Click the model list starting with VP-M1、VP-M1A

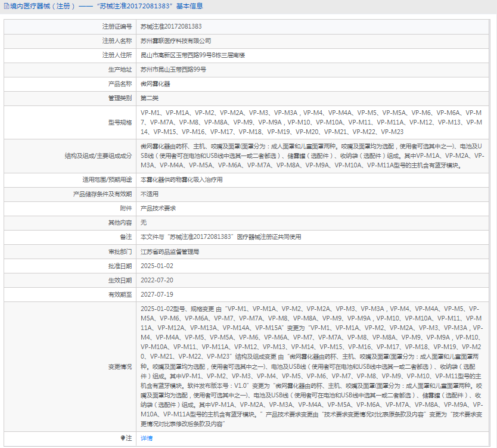[312, 122]
